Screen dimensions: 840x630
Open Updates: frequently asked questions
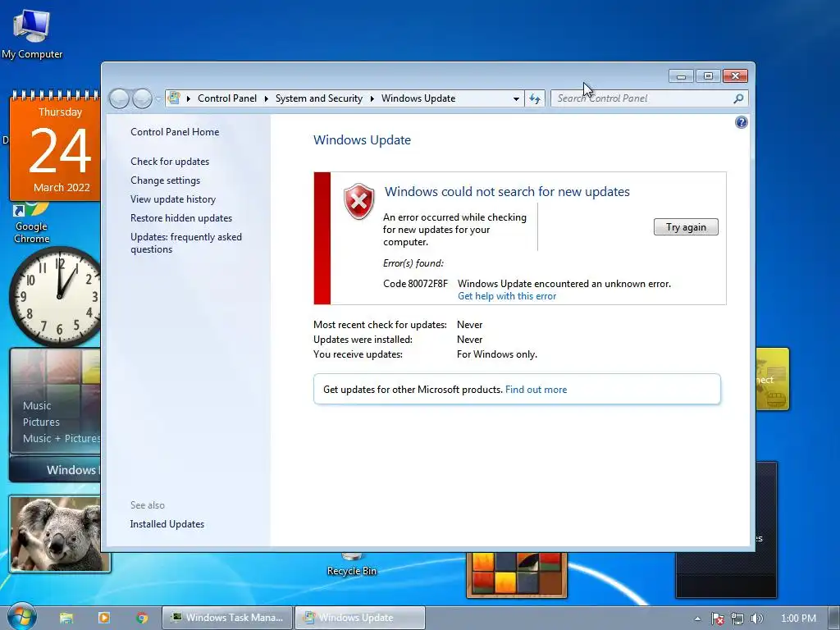point(186,243)
